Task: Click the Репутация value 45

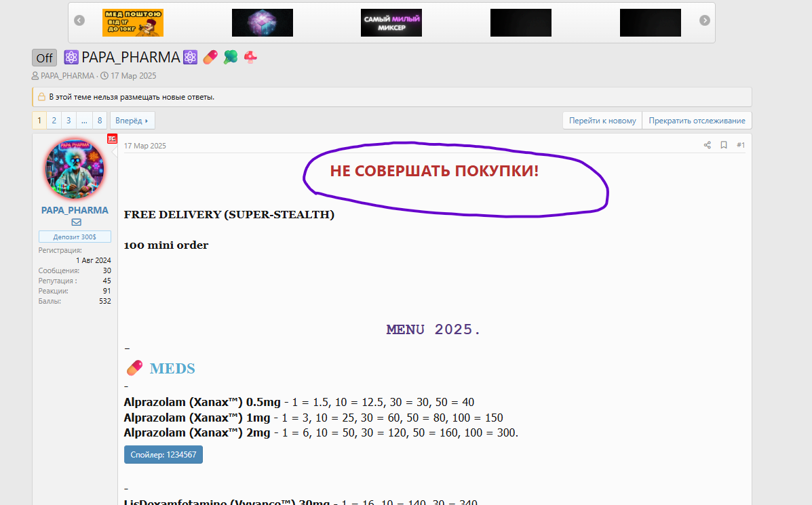Action: tap(107, 281)
